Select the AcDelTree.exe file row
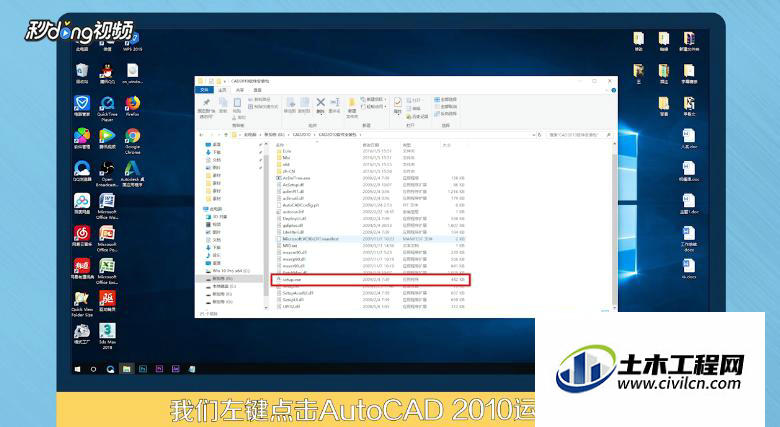Screen dimensions: 780x427 coord(369,178)
